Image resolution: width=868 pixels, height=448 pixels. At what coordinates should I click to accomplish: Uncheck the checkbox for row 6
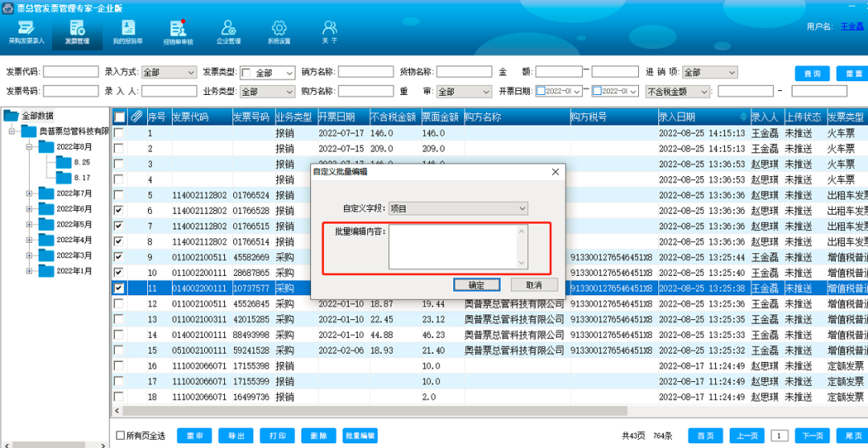[x=119, y=211]
